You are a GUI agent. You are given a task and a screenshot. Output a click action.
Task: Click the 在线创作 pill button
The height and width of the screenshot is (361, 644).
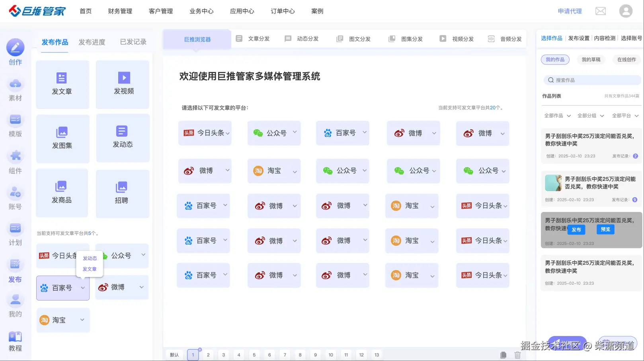626,60
